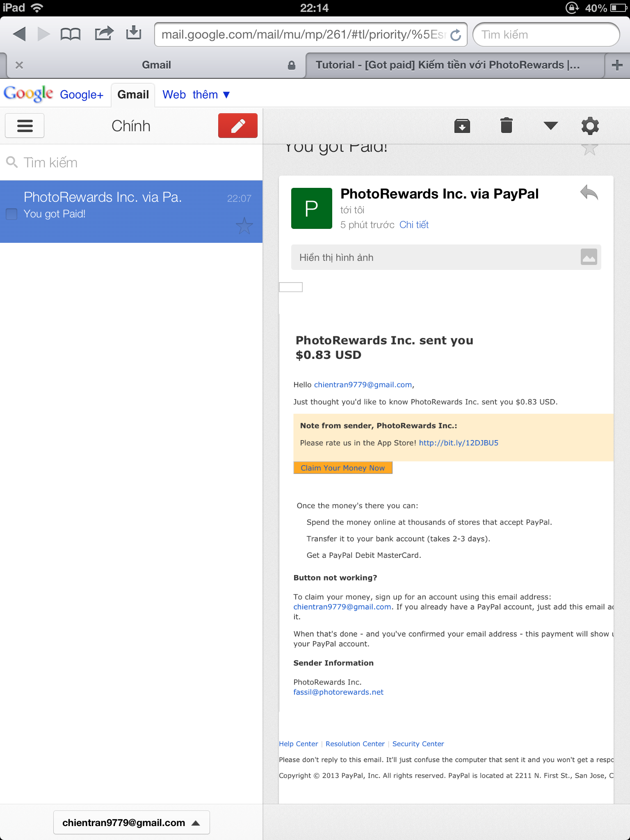Open the bit.ly/12DJBU5 link

coord(459,443)
